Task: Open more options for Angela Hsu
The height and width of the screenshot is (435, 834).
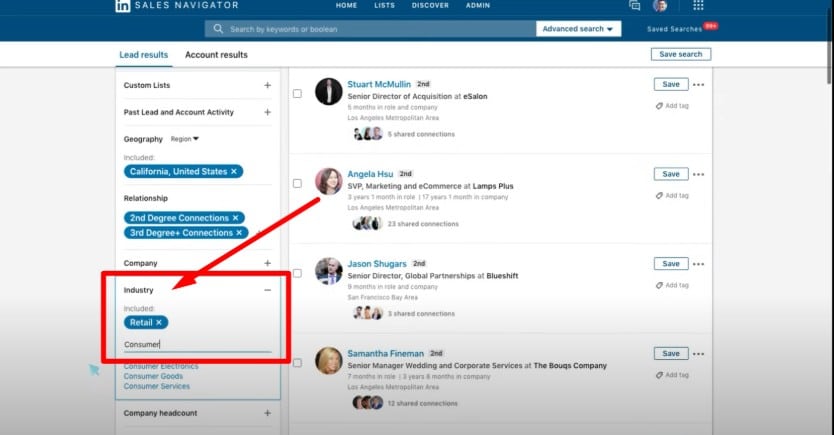Action: tap(698, 174)
